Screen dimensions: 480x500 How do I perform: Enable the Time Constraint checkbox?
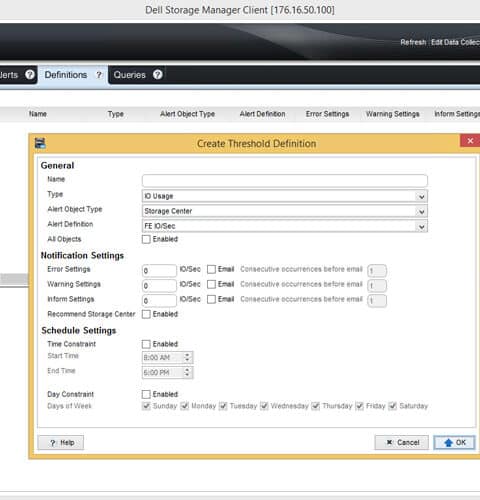tap(146, 344)
